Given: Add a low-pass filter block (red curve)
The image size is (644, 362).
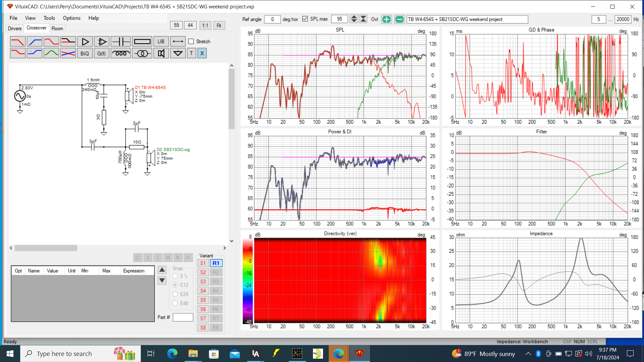Looking at the screenshot, I should click(x=17, y=42).
